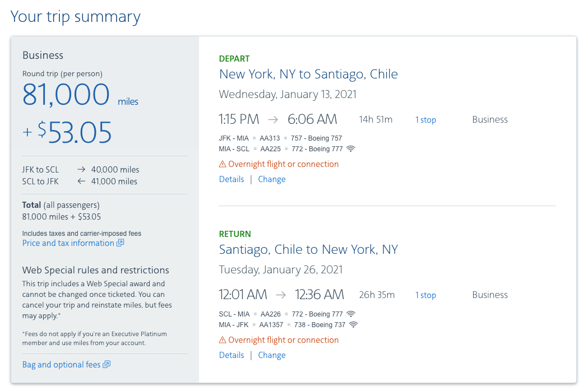The image size is (588, 391).
Task: Open Bag and optional fees link
Action: pos(61,365)
